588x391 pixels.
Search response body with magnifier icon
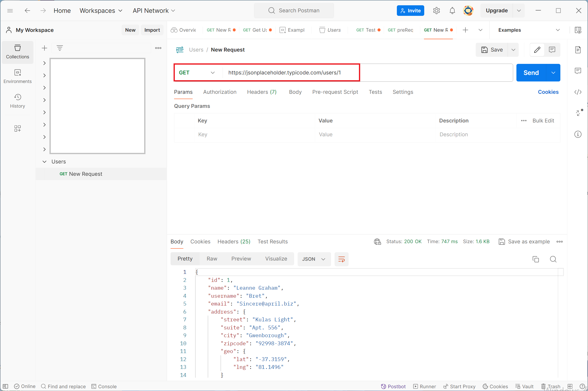(x=553, y=259)
